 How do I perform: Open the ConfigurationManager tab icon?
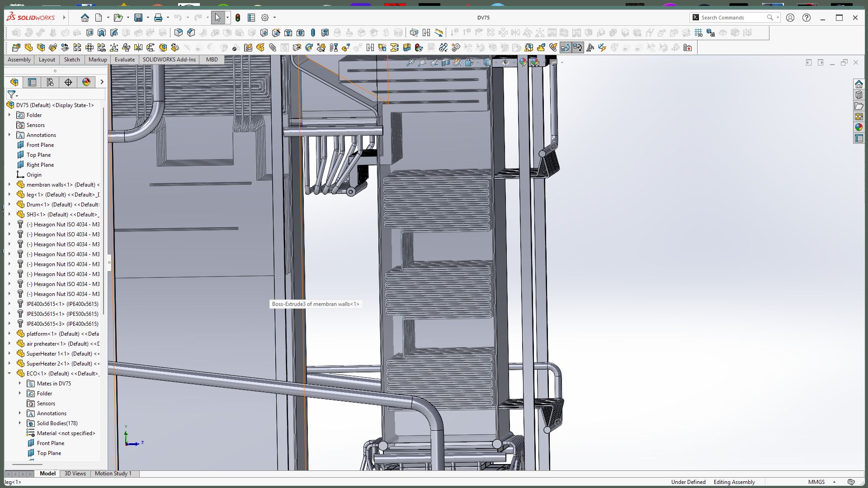pos(50,82)
